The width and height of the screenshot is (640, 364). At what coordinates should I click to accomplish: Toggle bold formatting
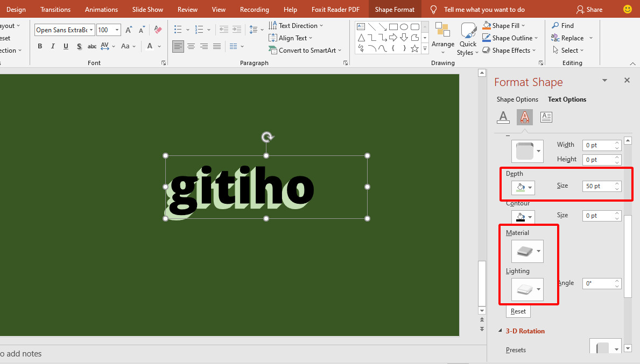[39, 46]
